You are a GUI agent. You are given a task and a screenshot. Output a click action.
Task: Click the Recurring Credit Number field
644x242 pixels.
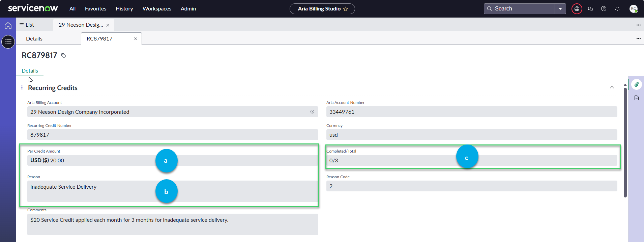173,135
